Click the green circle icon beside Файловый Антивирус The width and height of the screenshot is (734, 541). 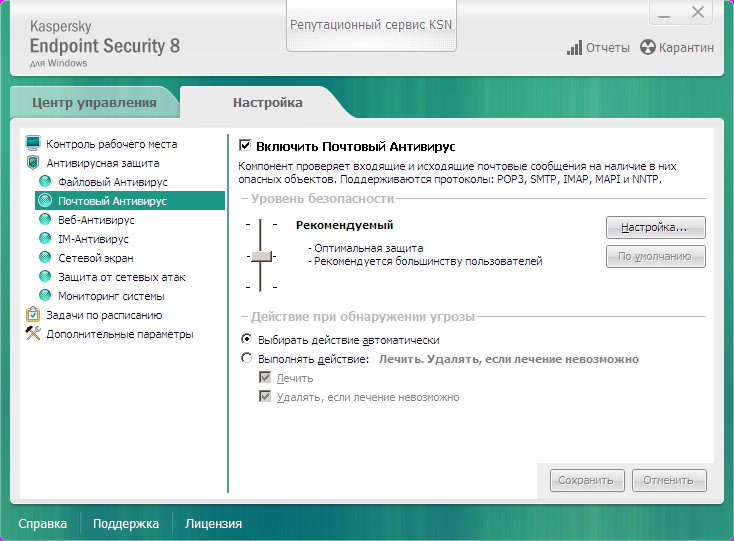click(45, 182)
